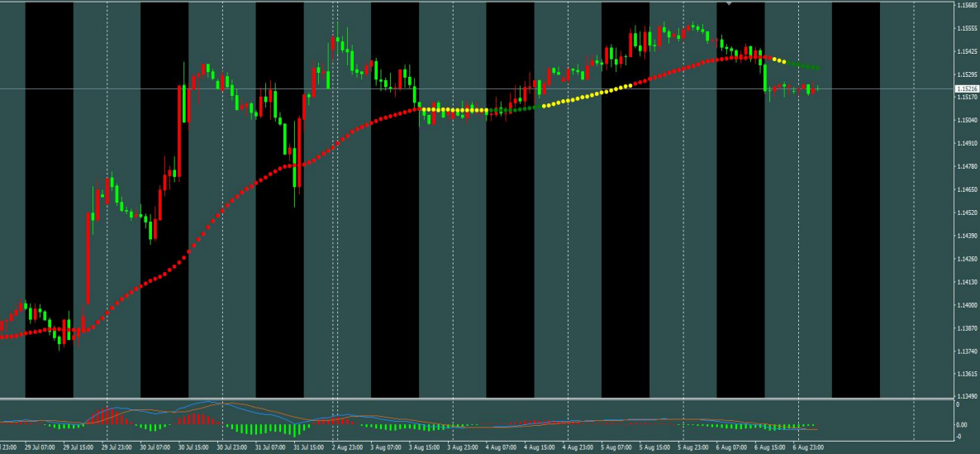
Task: Click the 3 Aug 07:00 time label
Action: tap(385, 447)
